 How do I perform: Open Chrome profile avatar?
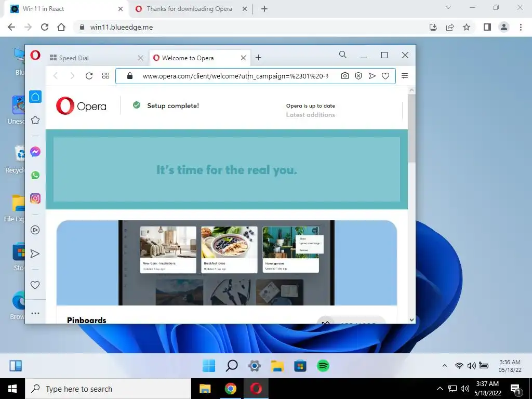point(504,27)
